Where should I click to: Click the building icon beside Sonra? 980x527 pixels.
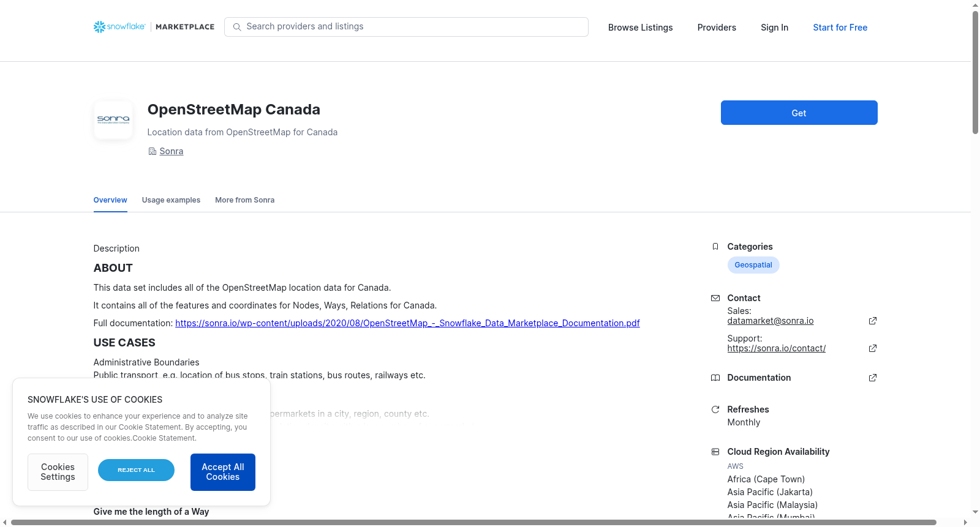pos(152,151)
